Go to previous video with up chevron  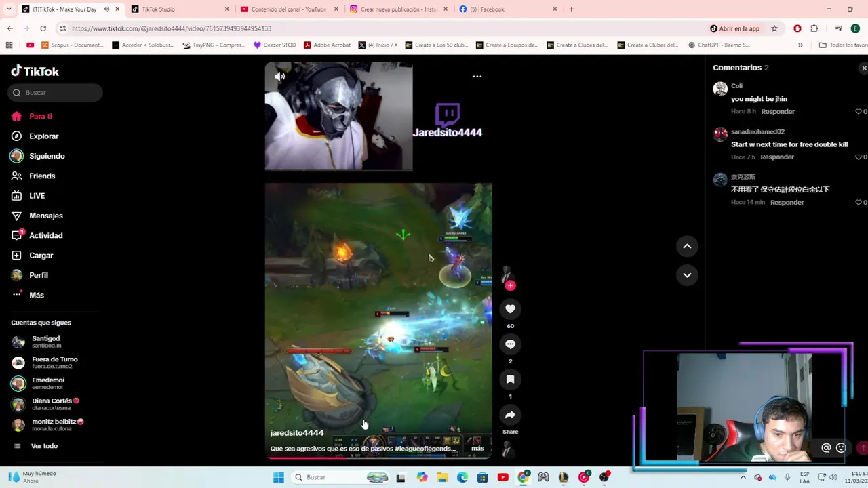pos(687,246)
